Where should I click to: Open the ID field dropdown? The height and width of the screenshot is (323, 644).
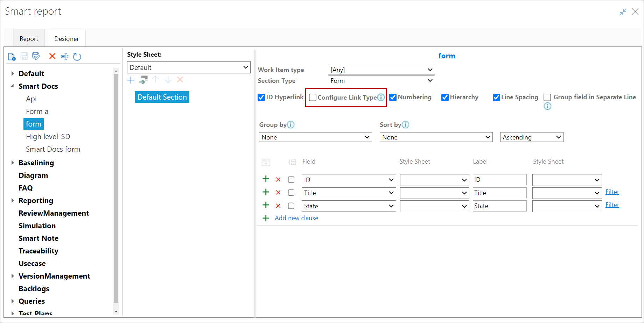pyautogui.click(x=349, y=180)
